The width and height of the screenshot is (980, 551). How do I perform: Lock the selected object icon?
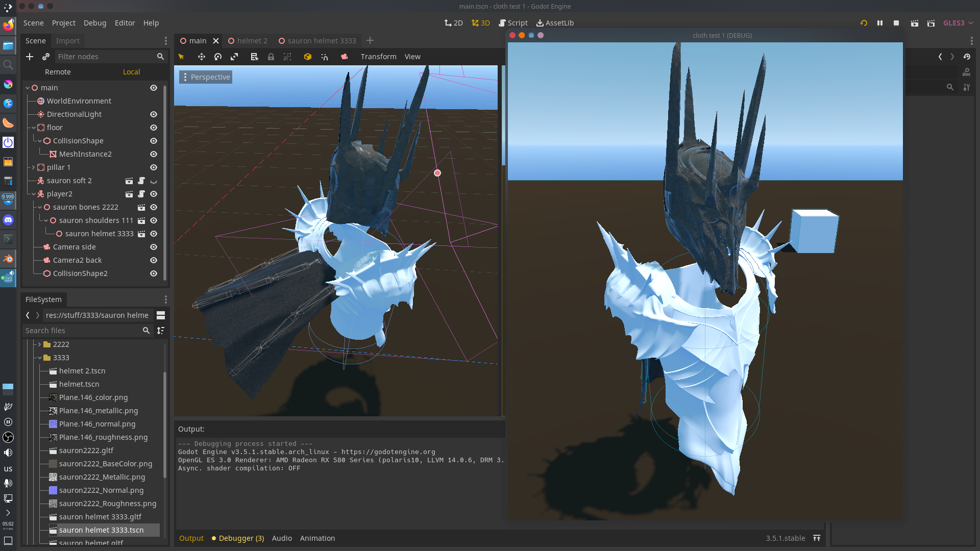[x=271, y=57]
